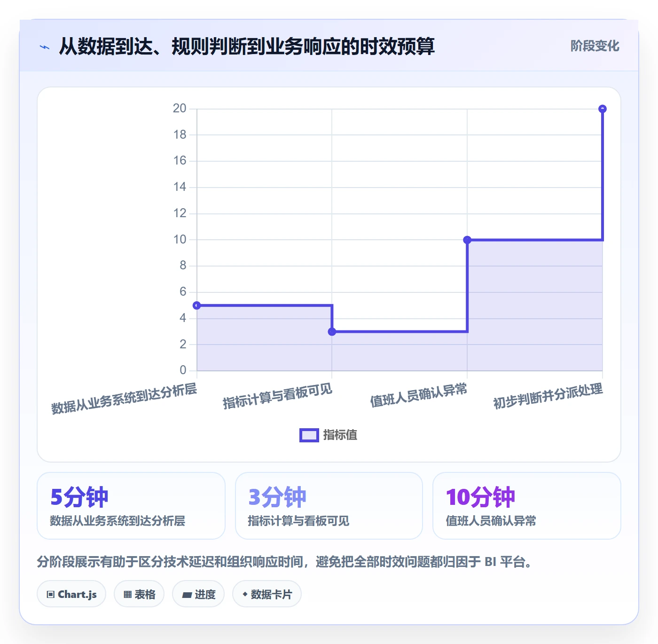Click y-axis value 10
Viewport: 658px width, 644px height.
(180, 240)
